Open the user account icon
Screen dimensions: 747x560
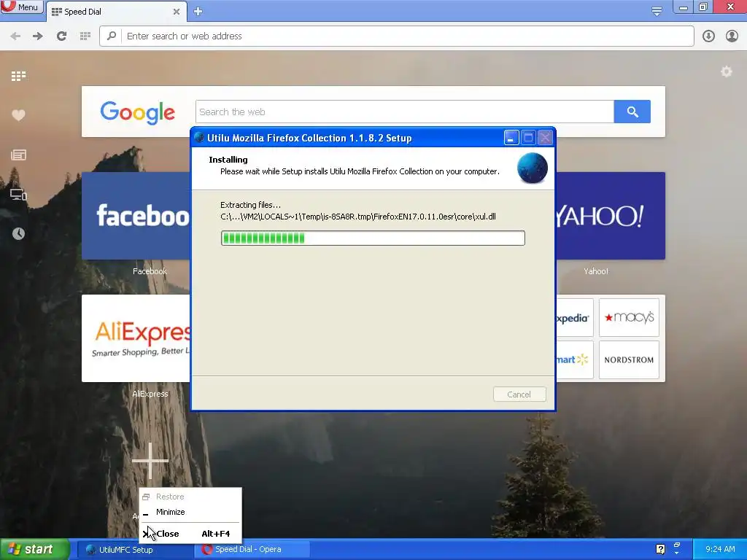[x=732, y=36]
